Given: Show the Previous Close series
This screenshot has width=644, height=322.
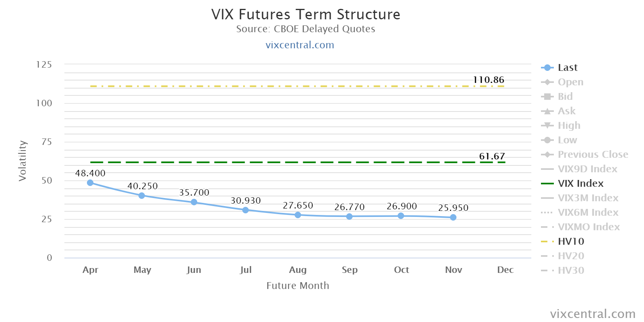Looking at the screenshot, I should pyautogui.click(x=584, y=155).
